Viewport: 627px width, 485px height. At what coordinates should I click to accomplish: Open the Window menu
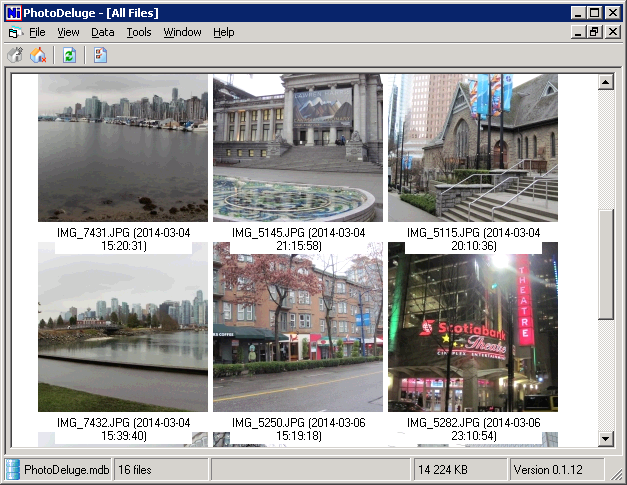click(182, 32)
